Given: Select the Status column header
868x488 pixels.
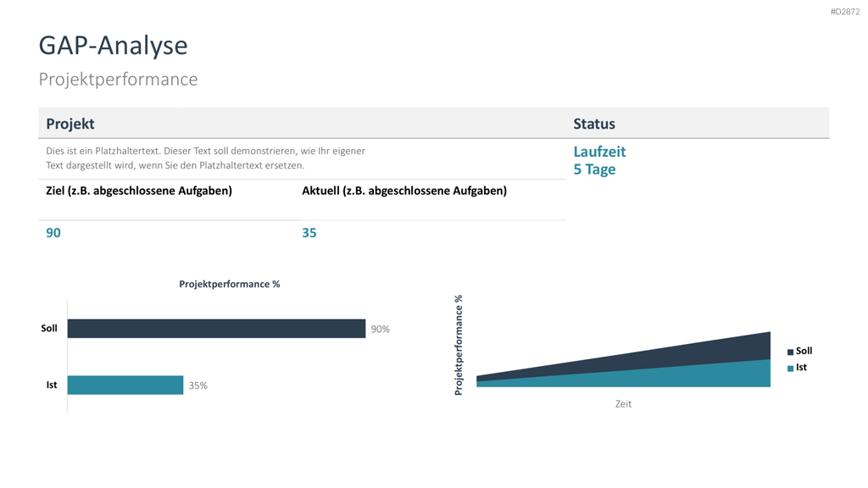Looking at the screenshot, I should pos(594,124).
